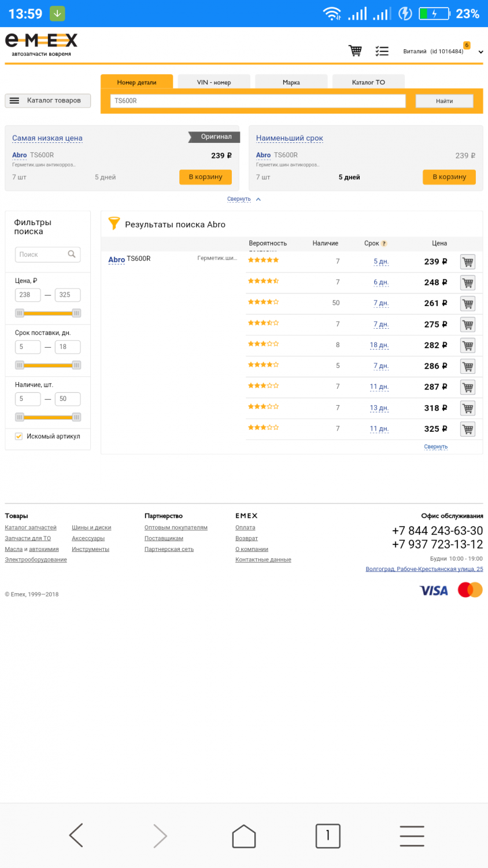Open Контактные данные footer link
The image size is (488, 868).
pyautogui.click(x=263, y=560)
